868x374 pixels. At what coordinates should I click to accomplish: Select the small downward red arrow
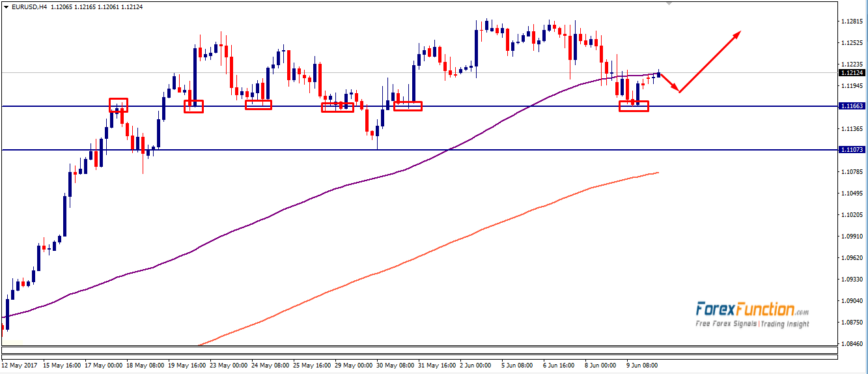click(670, 83)
